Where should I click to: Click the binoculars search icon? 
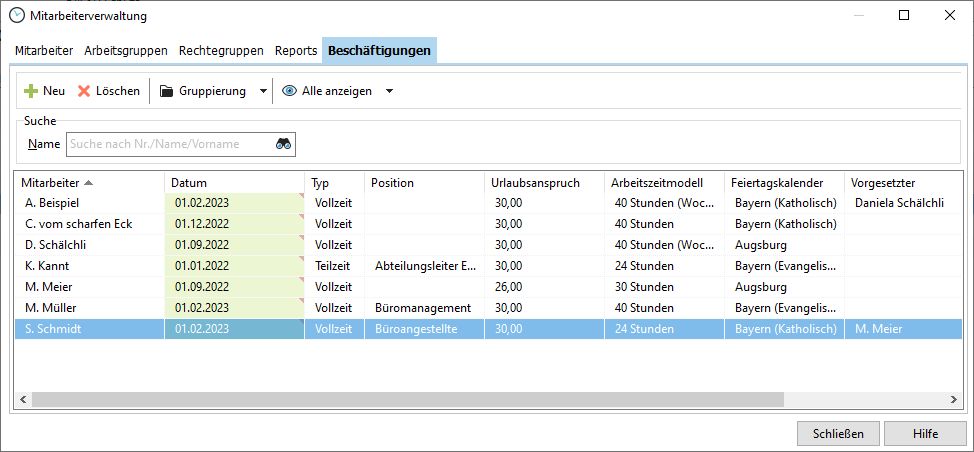click(283, 144)
